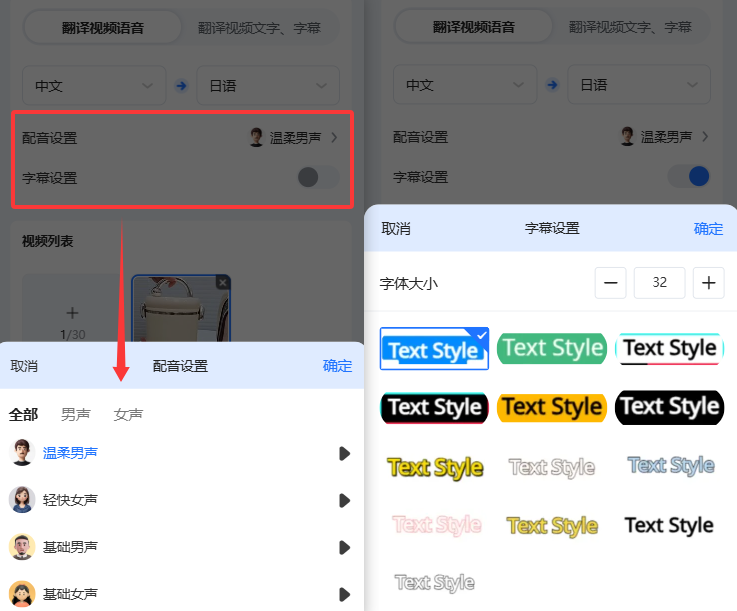Select solid black pill Text Style swatch
This screenshot has height=611, width=737.
click(670, 407)
